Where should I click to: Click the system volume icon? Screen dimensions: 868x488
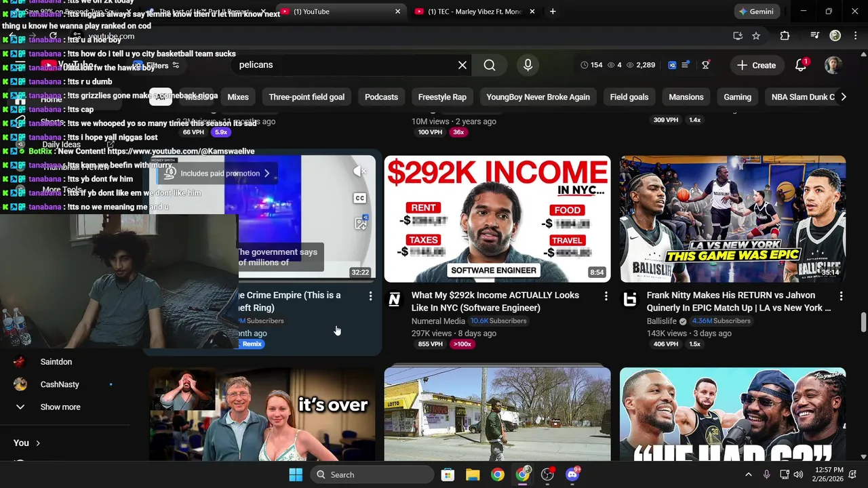798,474
